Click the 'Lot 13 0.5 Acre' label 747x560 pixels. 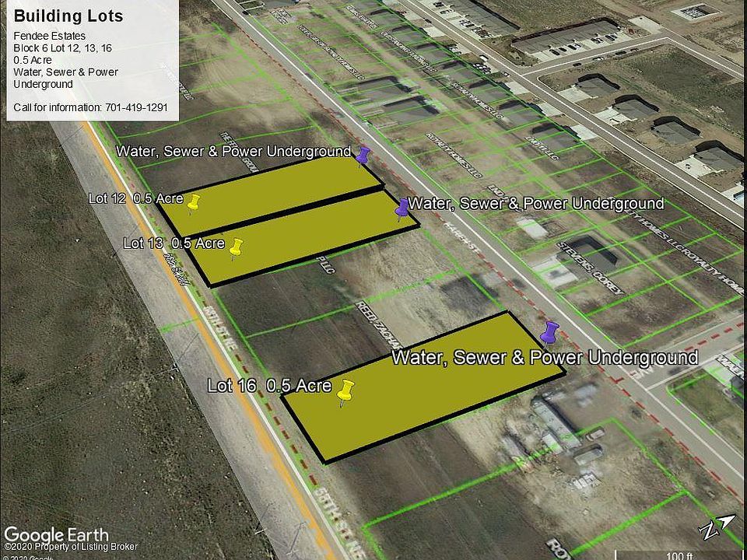tap(174, 243)
